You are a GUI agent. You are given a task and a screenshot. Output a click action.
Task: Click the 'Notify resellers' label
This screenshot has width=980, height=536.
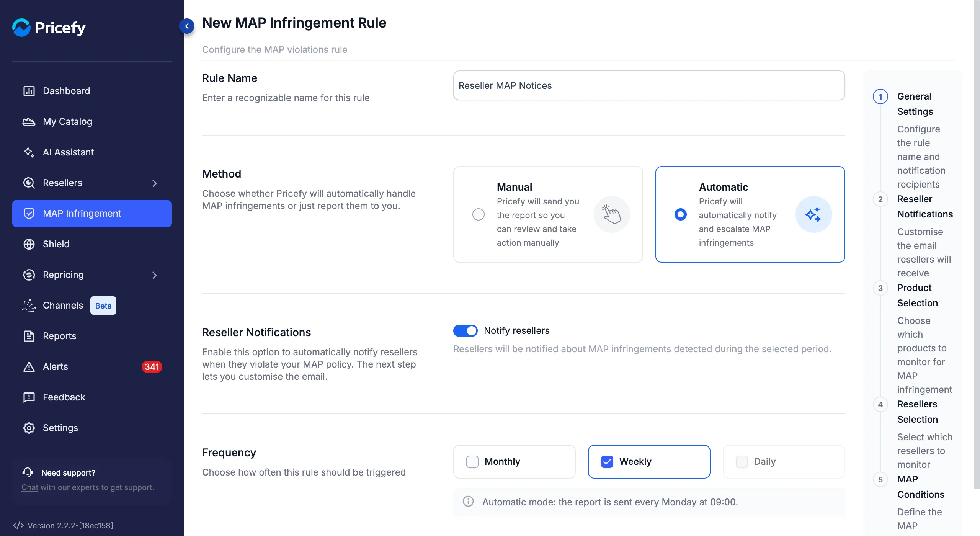(516, 330)
